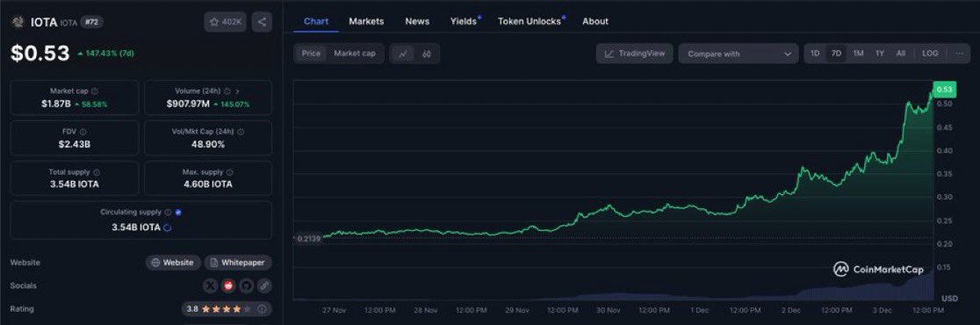Image resolution: width=980 pixels, height=325 pixels.
Task: Switch to the News tab
Action: (417, 21)
